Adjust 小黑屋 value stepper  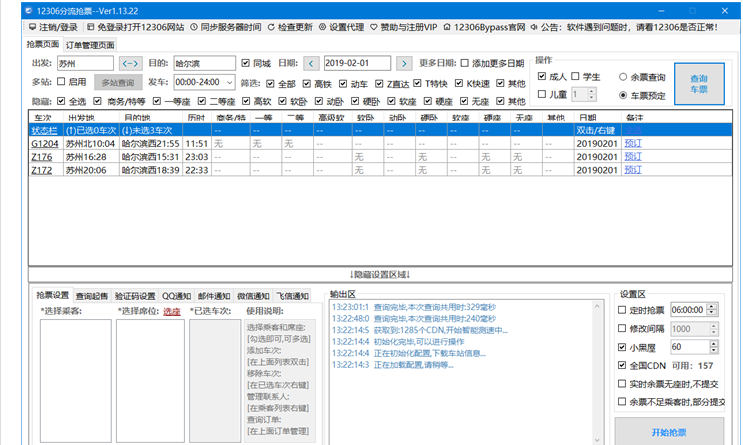click(x=714, y=347)
